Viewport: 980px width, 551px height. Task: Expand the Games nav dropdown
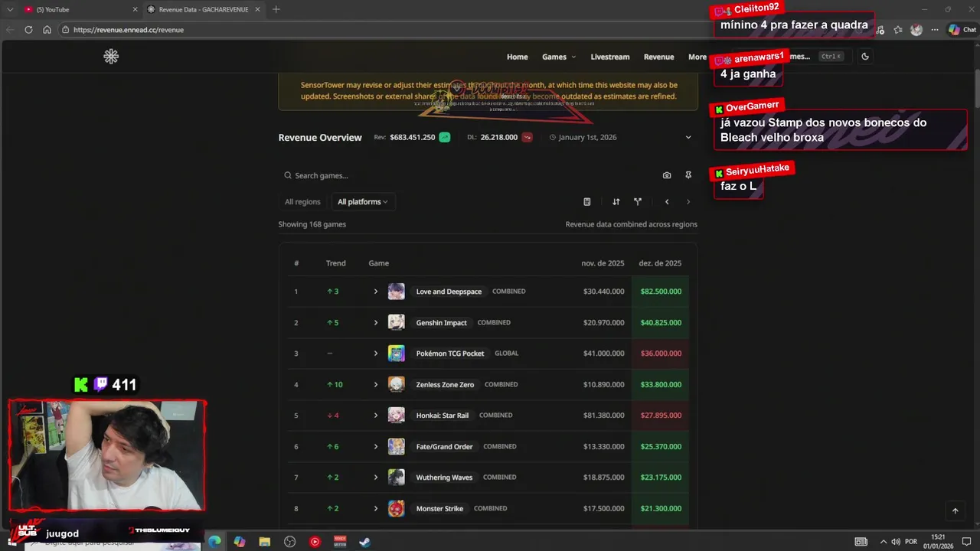click(559, 57)
